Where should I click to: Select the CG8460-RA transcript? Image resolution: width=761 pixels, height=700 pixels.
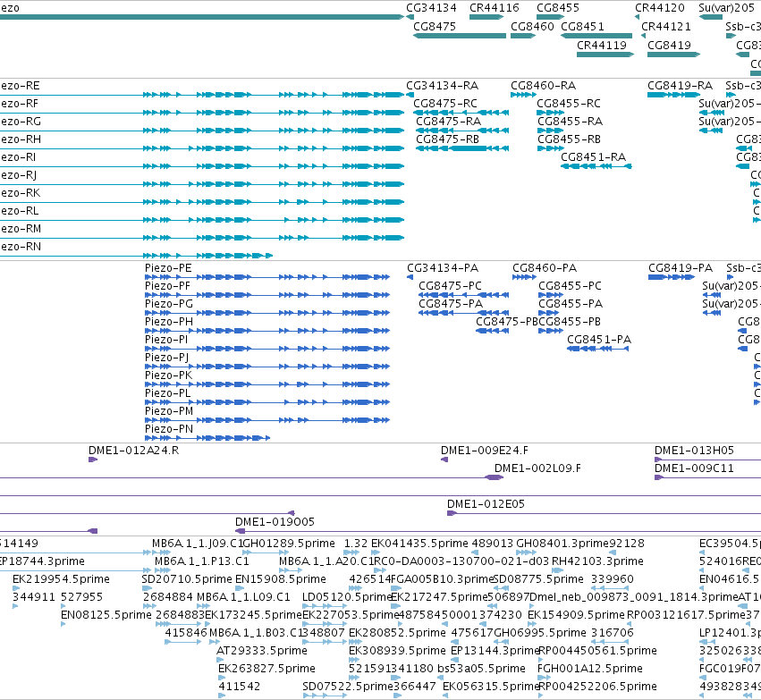523,95
